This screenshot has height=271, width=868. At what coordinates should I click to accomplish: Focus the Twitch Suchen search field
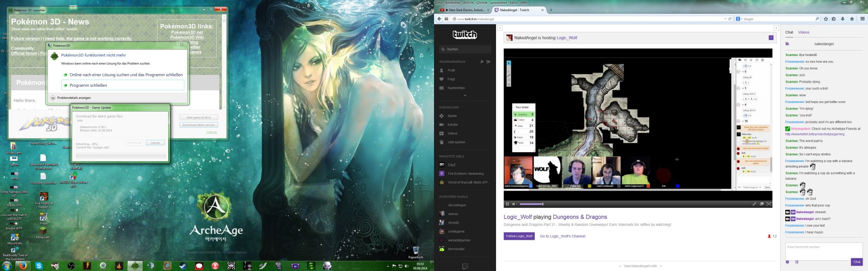(x=465, y=49)
